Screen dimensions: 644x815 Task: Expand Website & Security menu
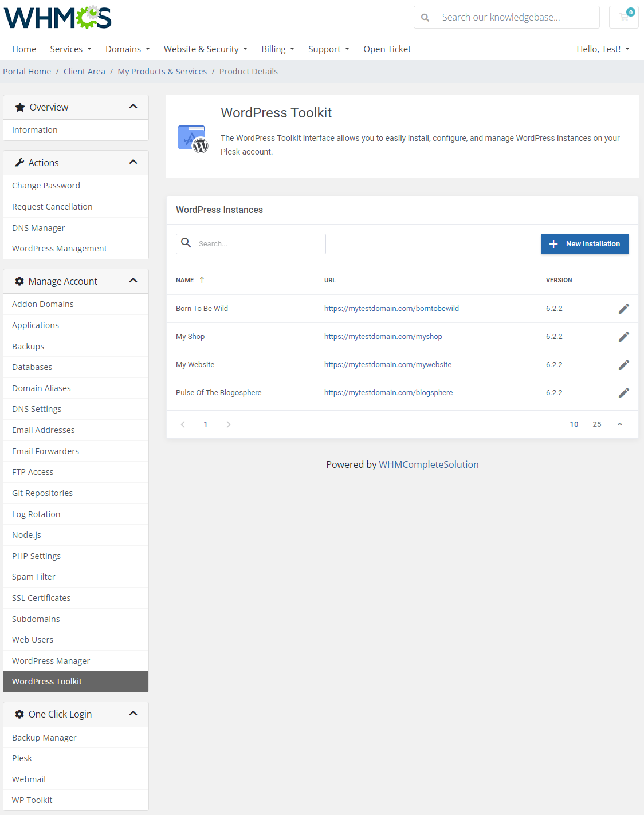pyautogui.click(x=206, y=49)
